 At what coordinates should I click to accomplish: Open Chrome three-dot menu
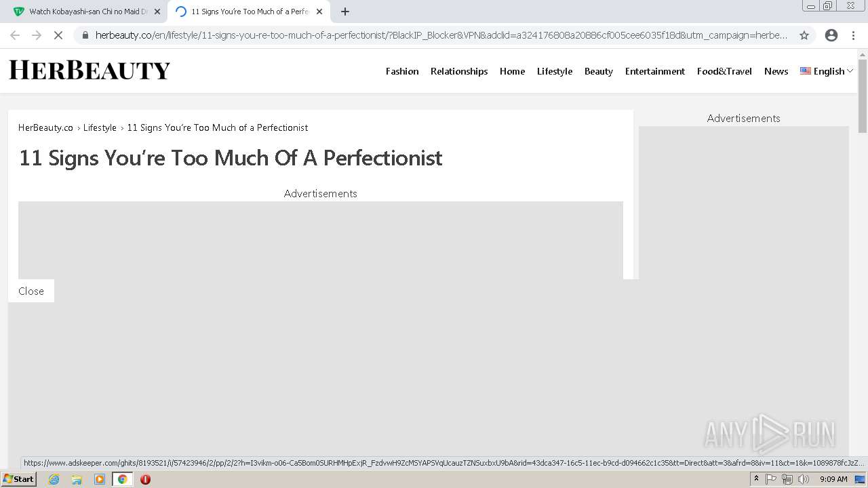click(x=853, y=35)
